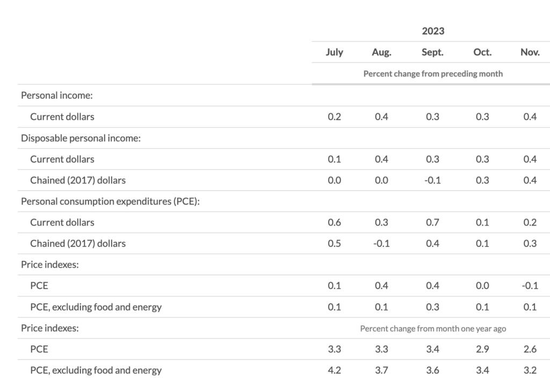Click July's PCE current dollars value 0.6

(x=334, y=222)
